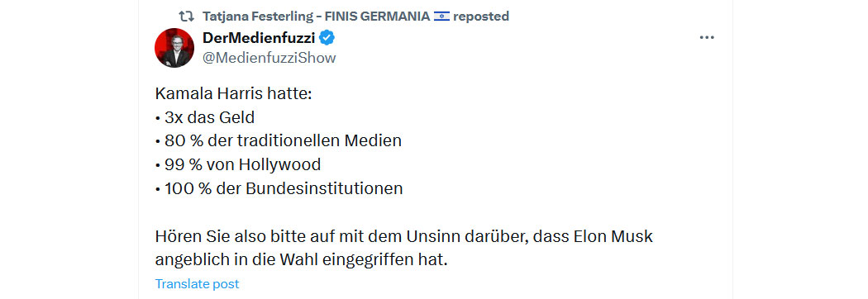
Task: Click the line "angeblich in die Wahl eingegriffen hat."
Action: 301,259
